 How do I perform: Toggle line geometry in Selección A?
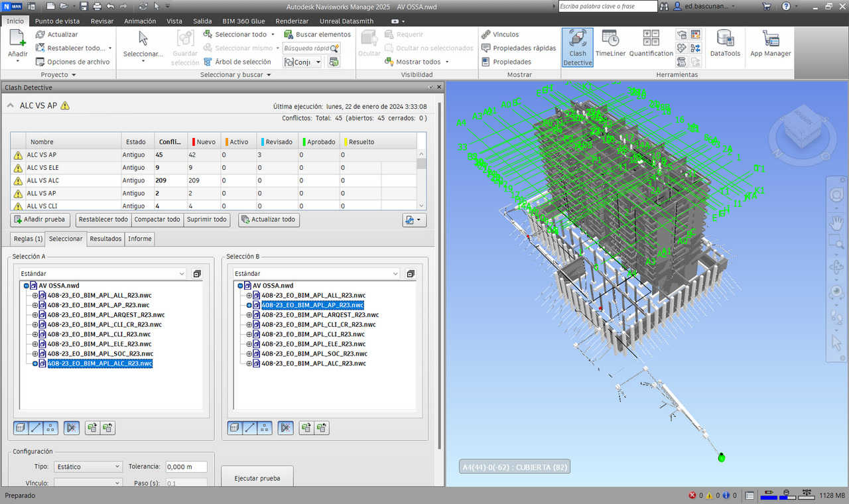36,428
